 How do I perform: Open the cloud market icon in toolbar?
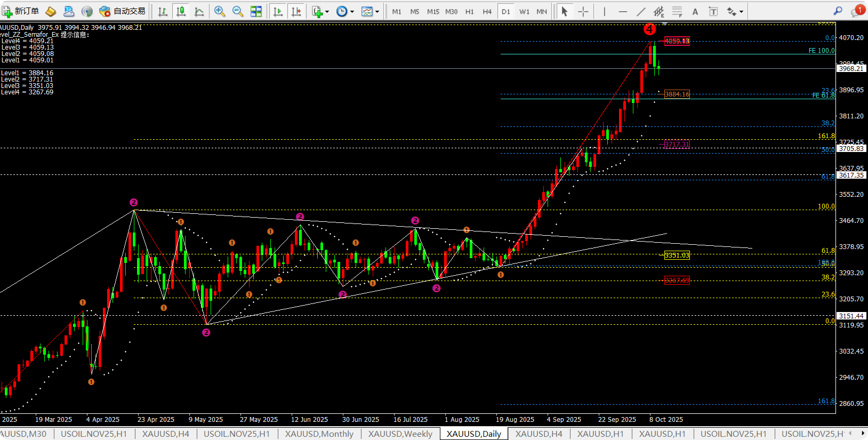(x=69, y=11)
